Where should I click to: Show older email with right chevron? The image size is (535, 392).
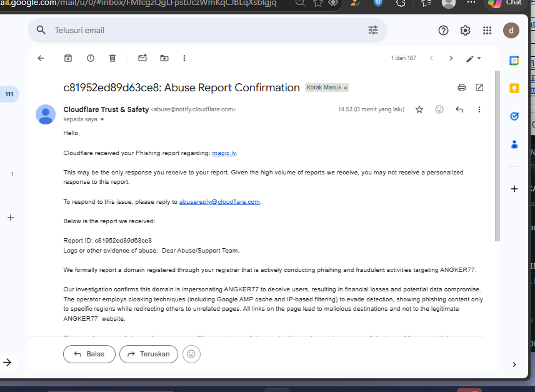coord(451,58)
